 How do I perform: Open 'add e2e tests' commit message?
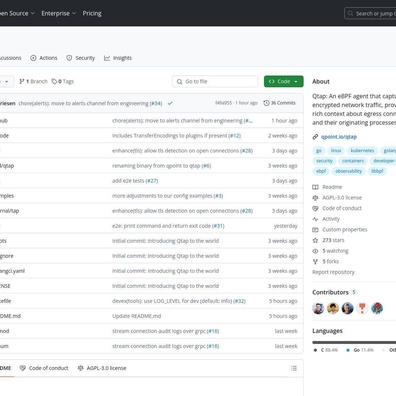128,181
